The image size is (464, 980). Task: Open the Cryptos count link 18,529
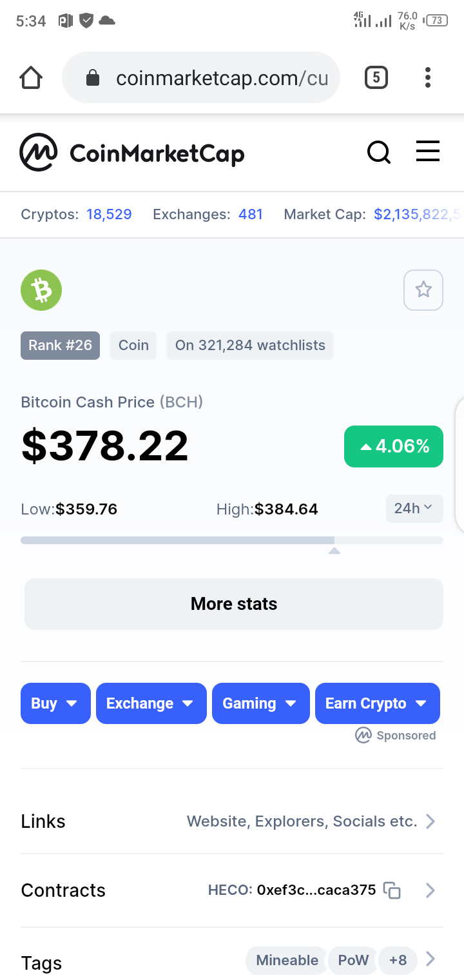[x=109, y=215]
